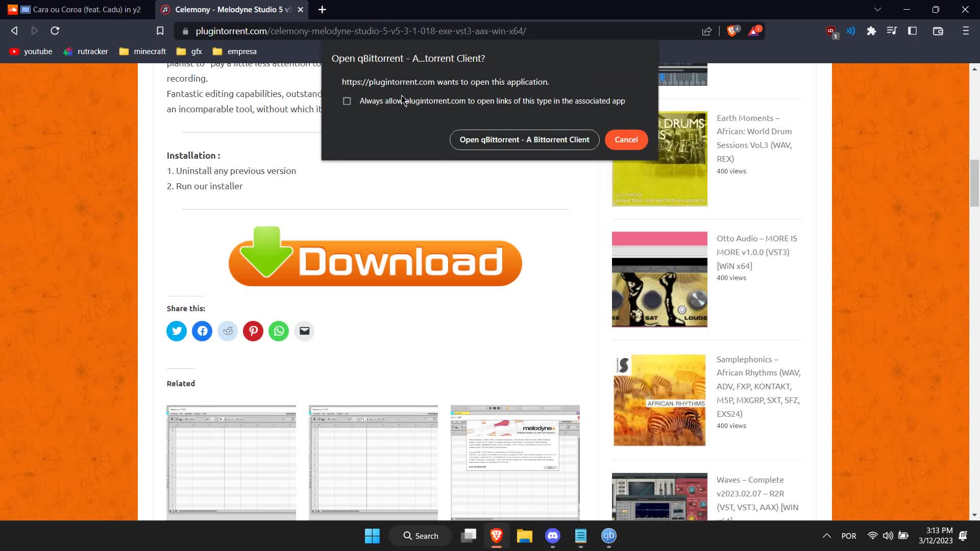Viewport: 980px width, 551px height.
Task: Click Open qBittorrent - A Bittorrent Client
Action: point(524,140)
